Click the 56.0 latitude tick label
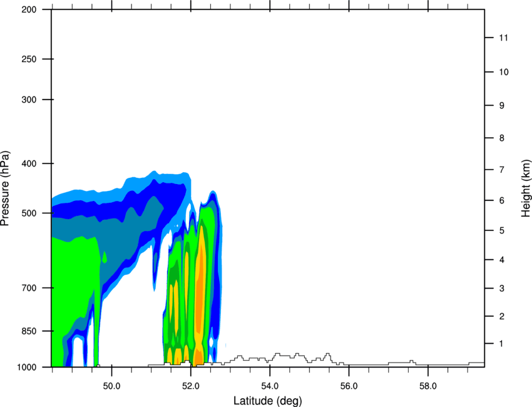Viewport: 532px width, 407px height. (349, 386)
